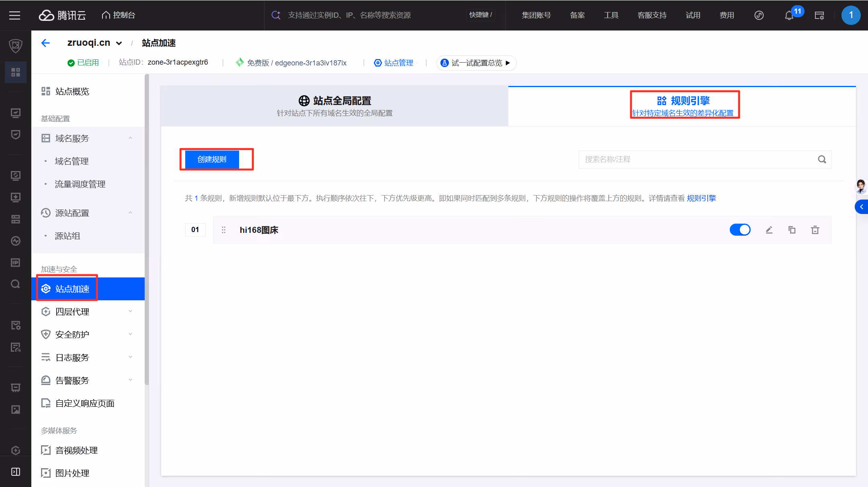Click the image icon in left rail
The height and width of the screenshot is (487, 868).
[x=16, y=410]
